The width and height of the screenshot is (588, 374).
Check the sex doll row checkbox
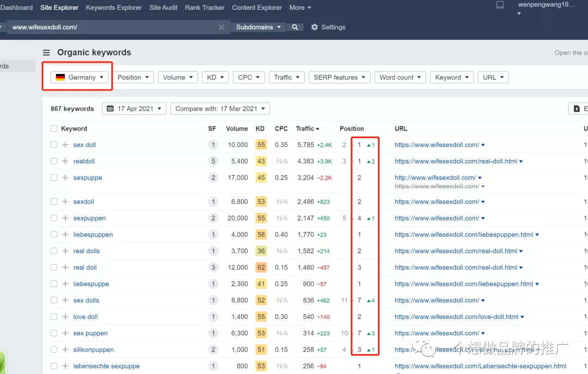pos(54,145)
